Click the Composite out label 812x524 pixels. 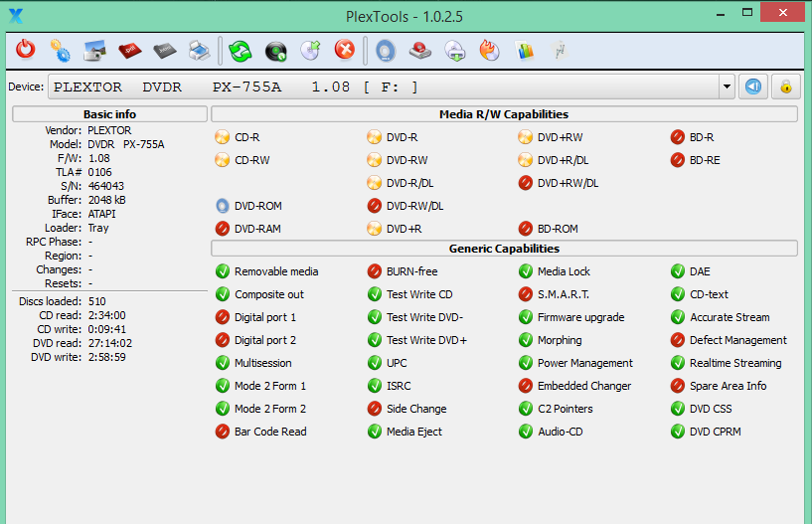tap(269, 294)
